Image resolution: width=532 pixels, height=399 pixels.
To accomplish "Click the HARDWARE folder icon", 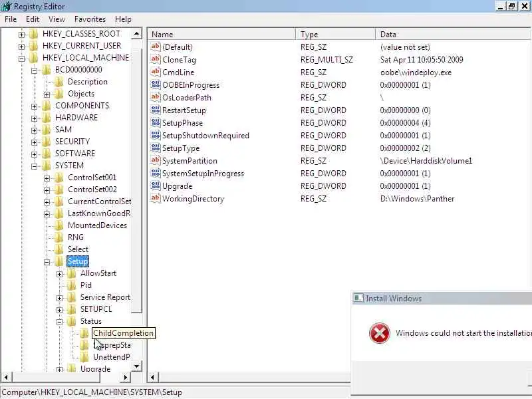I will click(x=46, y=118).
